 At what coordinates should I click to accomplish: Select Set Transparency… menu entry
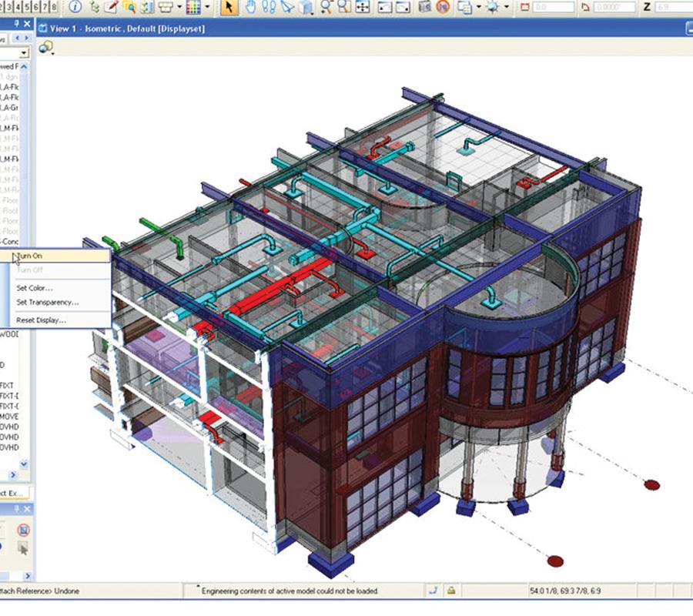[48, 302]
